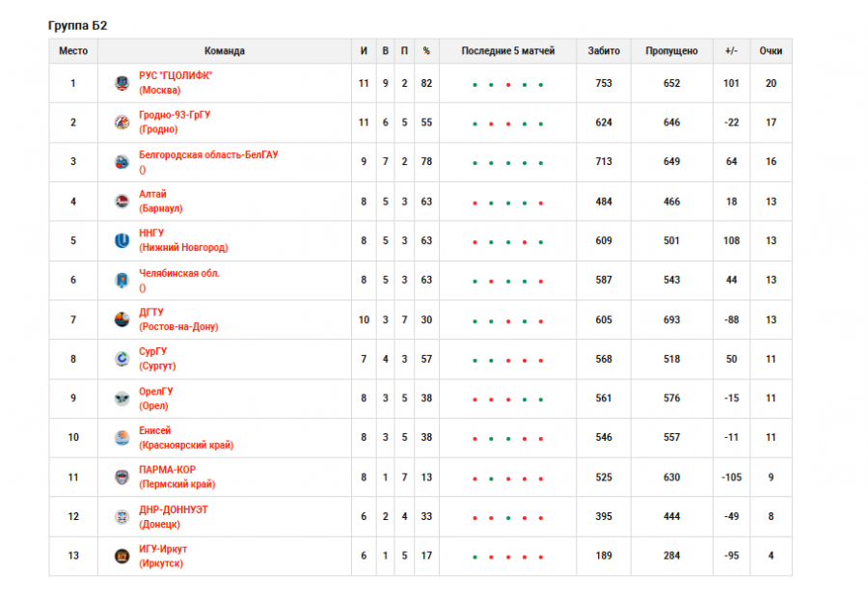Screen dimensions: 868x603
Task: Click the ОрелГУ team logo icon
Action: click(122, 398)
